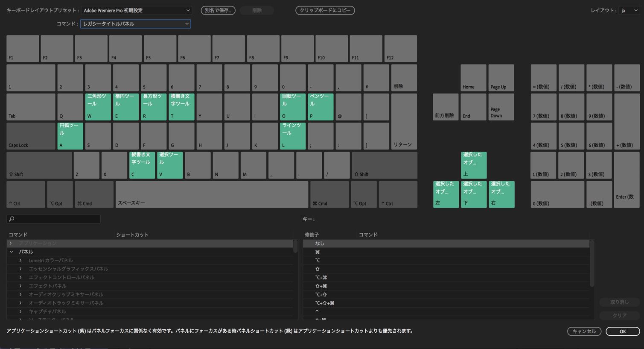This screenshot has height=349, width=644.
Task: Click the 修飾子 column header
Action: point(312,235)
